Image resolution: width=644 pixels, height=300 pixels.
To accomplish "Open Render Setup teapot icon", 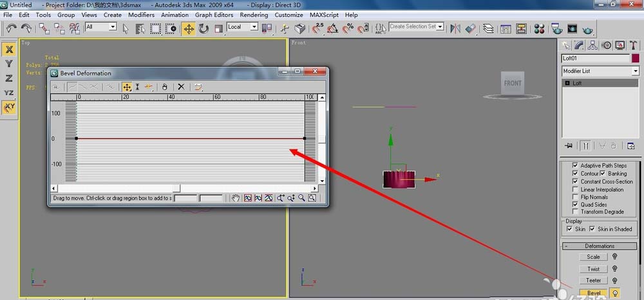I will pos(557,29).
